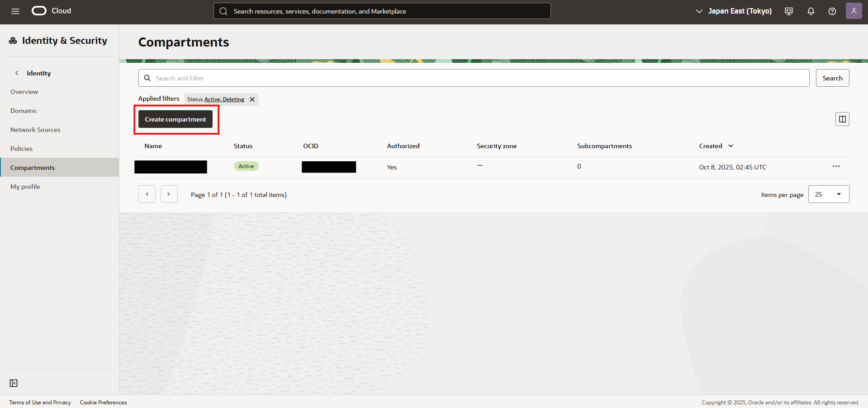Go to the previous page arrow

(x=147, y=194)
